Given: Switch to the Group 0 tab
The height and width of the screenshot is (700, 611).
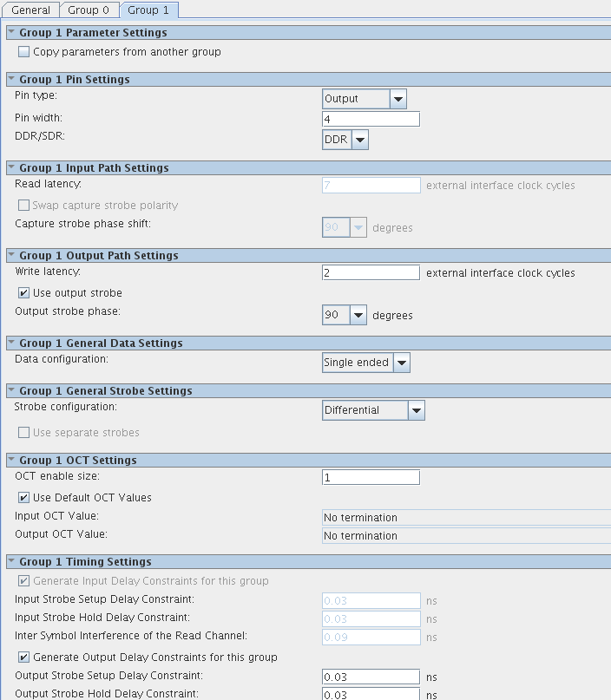Looking at the screenshot, I should [x=89, y=10].
